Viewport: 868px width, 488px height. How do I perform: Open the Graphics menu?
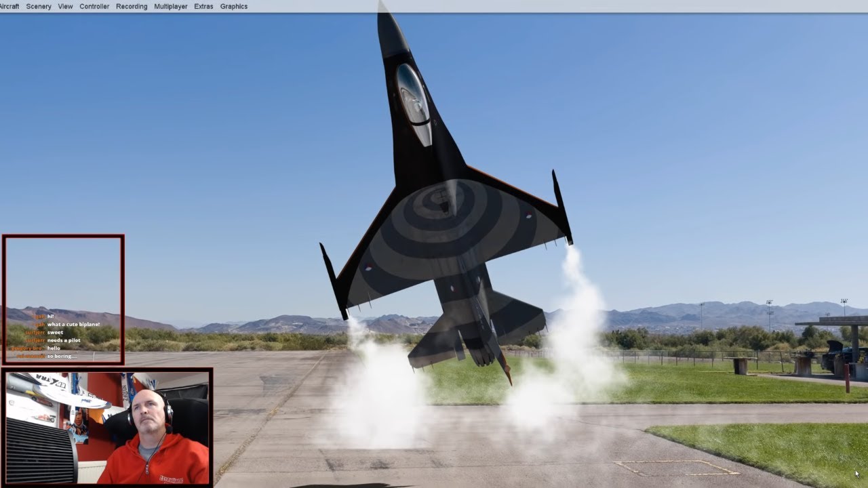(x=233, y=6)
